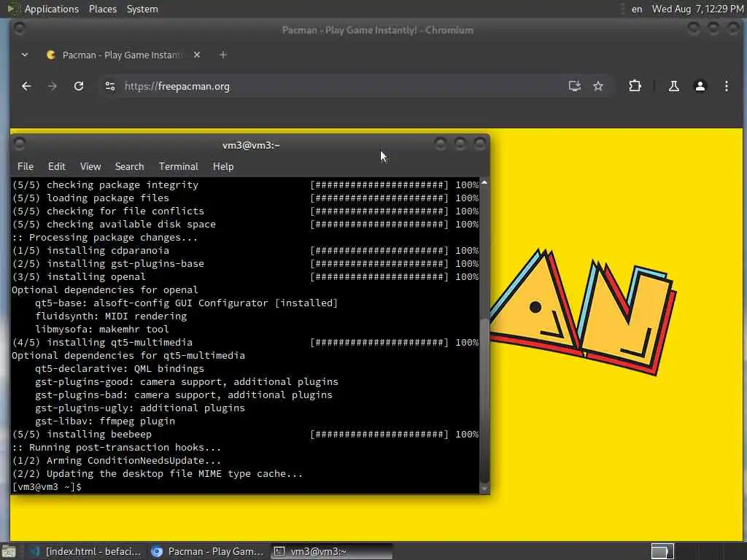Click the terminal title 'vm3@vm3:~'
Viewport: 747px width, 560px height.
coord(251,145)
